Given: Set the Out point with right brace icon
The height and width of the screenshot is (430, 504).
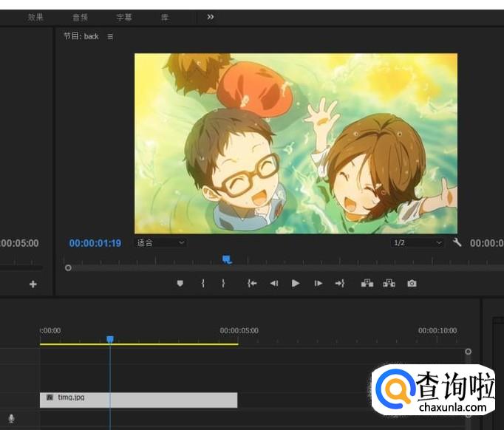Looking at the screenshot, I should click(223, 283).
